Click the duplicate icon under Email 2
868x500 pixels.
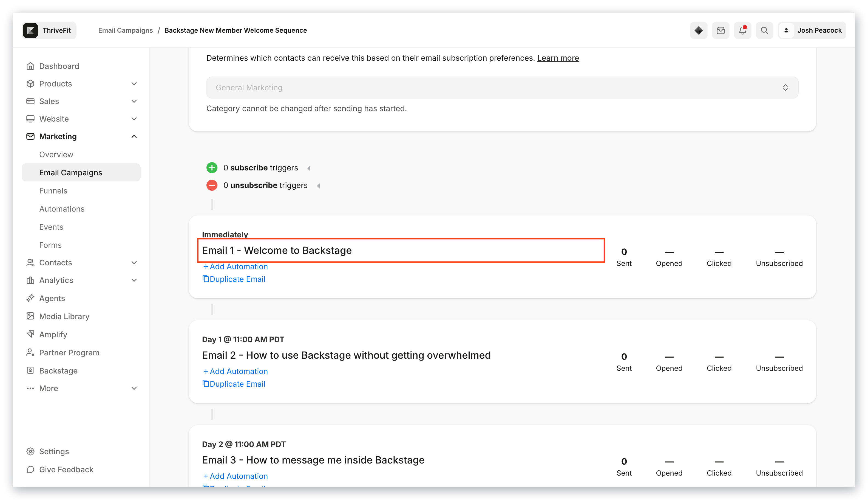206,383
